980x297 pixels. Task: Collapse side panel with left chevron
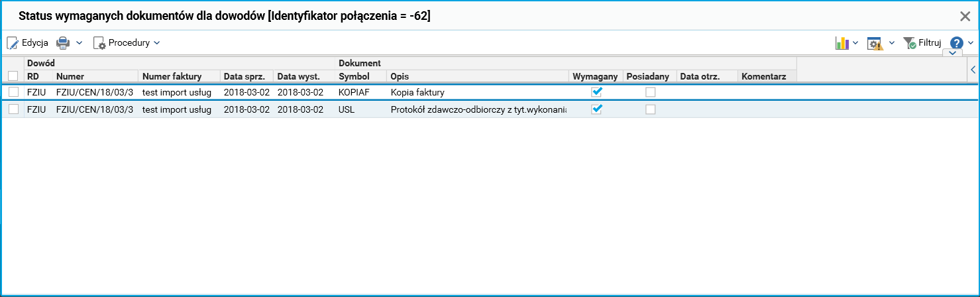(x=973, y=69)
